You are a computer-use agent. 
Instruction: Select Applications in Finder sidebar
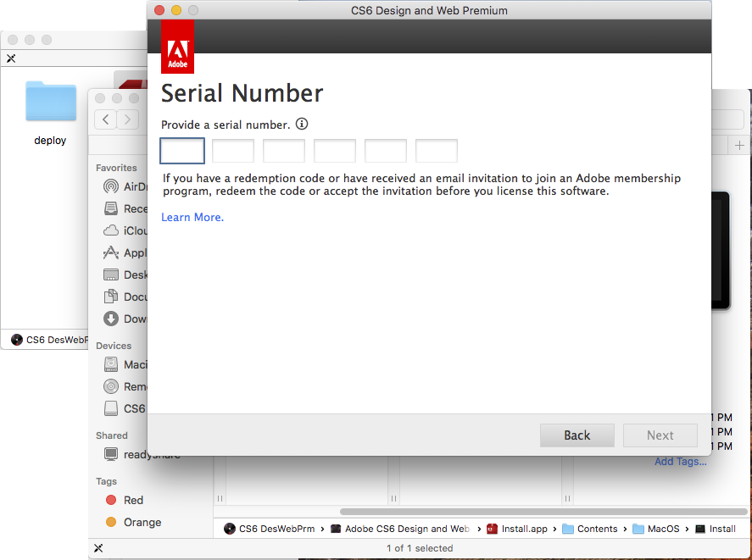point(125,252)
